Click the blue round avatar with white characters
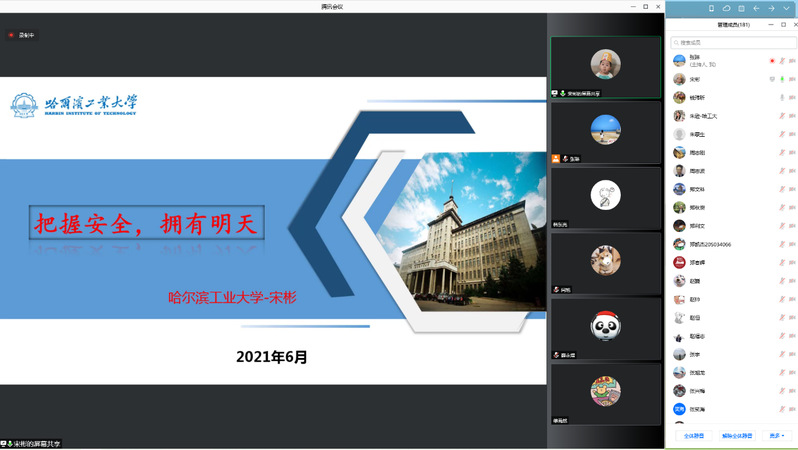 pos(679,409)
